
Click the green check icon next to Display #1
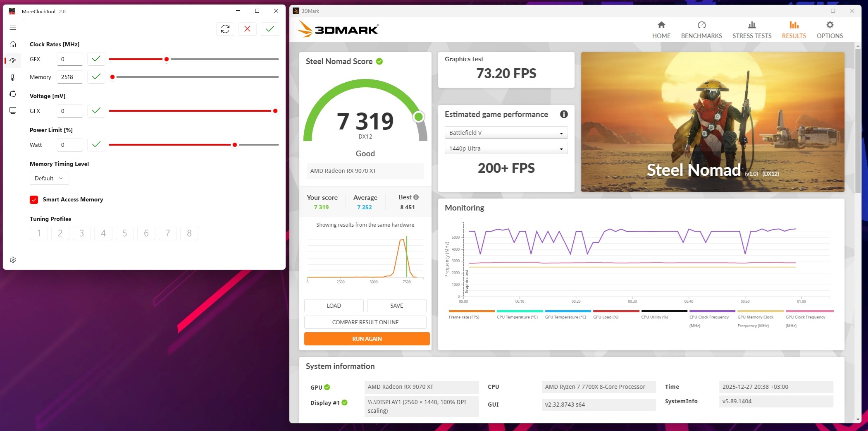345,402
